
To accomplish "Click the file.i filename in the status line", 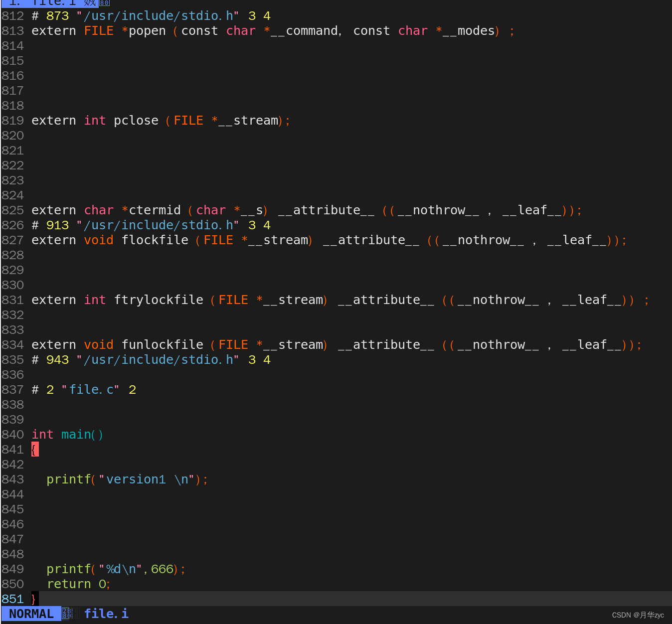I will (106, 614).
